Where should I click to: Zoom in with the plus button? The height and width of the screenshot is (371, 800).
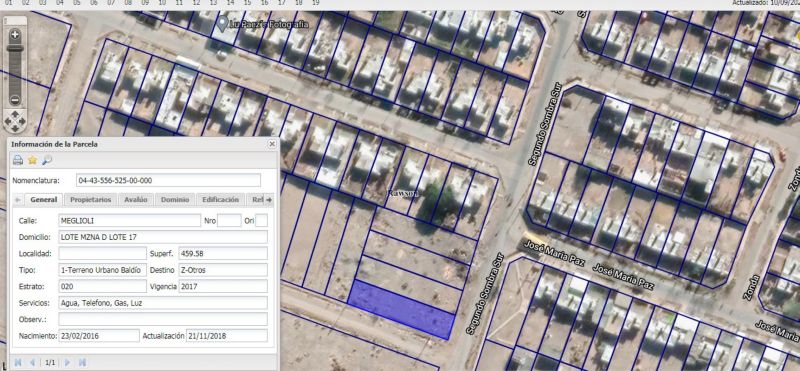click(x=15, y=35)
